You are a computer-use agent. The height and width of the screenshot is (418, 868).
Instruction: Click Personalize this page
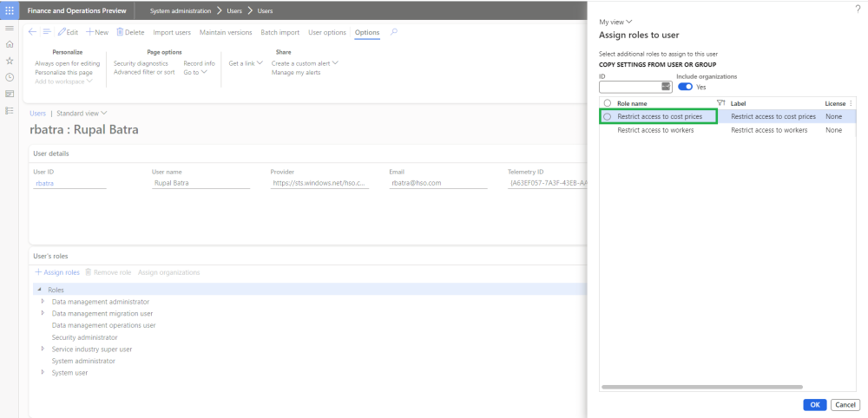point(63,73)
